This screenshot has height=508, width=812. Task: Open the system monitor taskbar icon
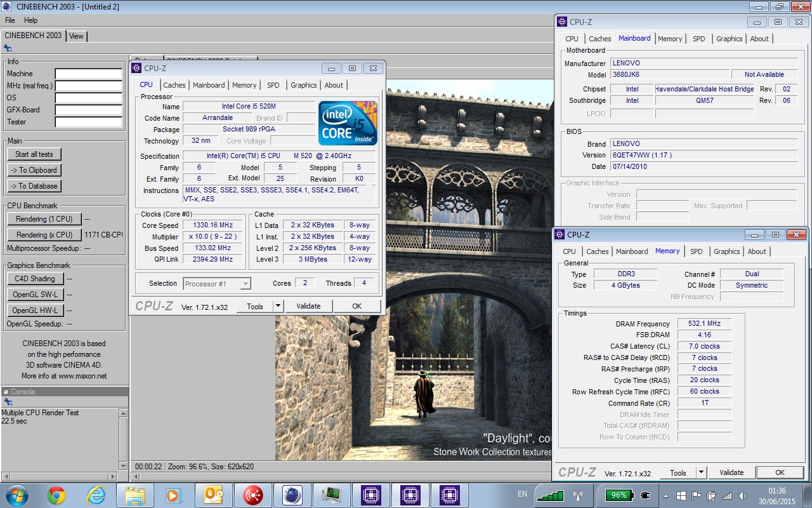(x=331, y=495)
